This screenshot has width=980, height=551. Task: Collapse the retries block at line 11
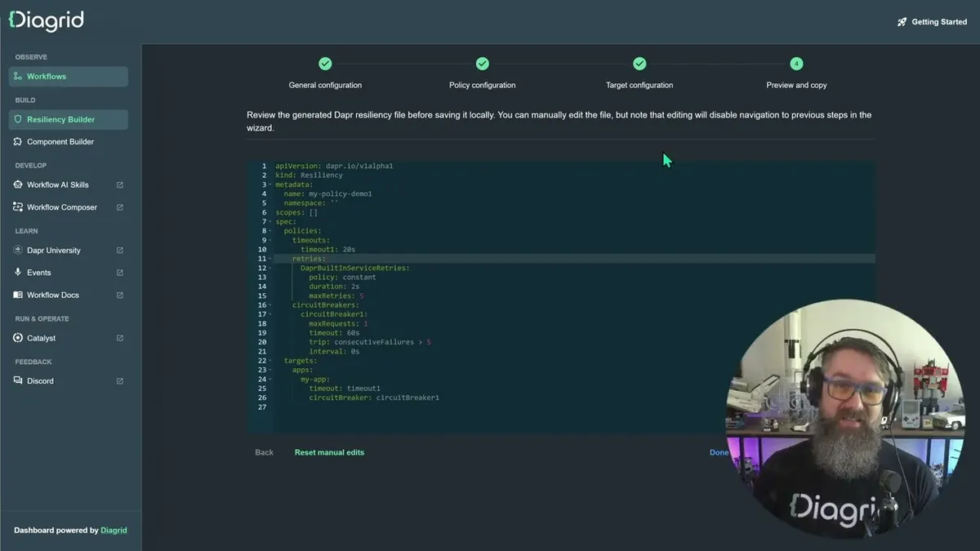tap(270, 259)
